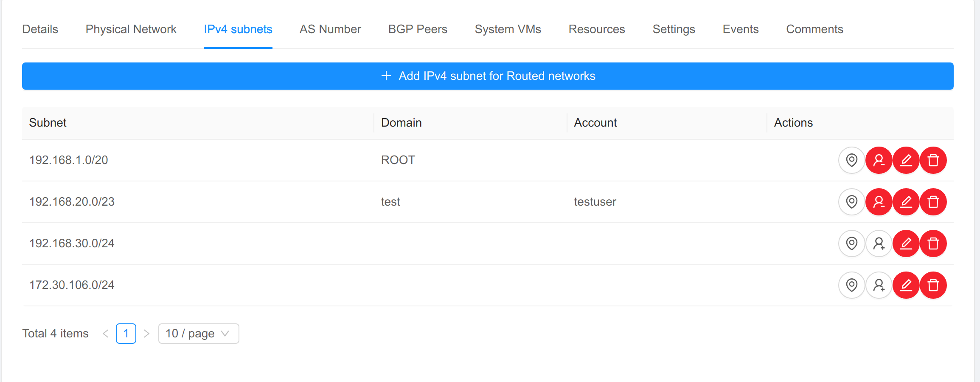Delete the 172.30.106.0/24 subnet
Image resolution: width=980 pixels, height=382 pixels.
click(933, 285)
